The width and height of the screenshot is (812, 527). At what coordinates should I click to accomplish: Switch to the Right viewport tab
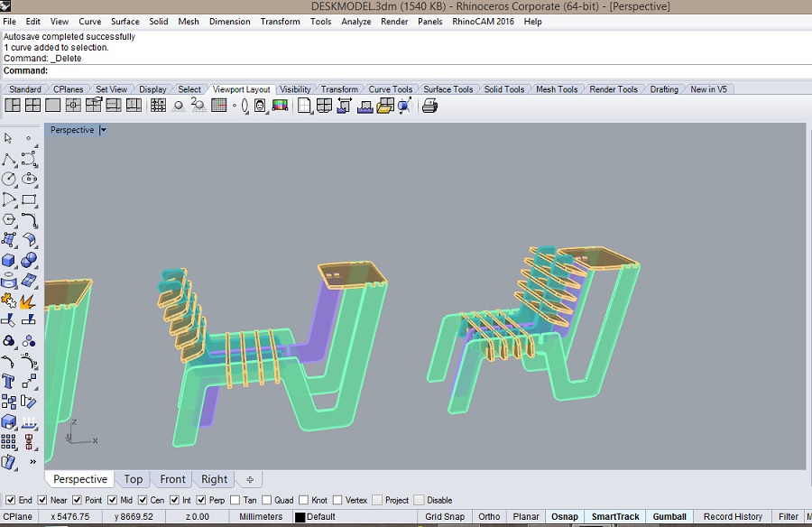pyautogui.click(x=214, y=479)
